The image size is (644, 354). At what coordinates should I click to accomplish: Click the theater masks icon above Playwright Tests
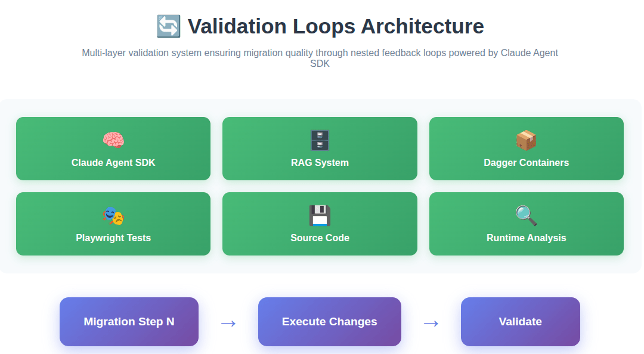(x=113, y=216)
